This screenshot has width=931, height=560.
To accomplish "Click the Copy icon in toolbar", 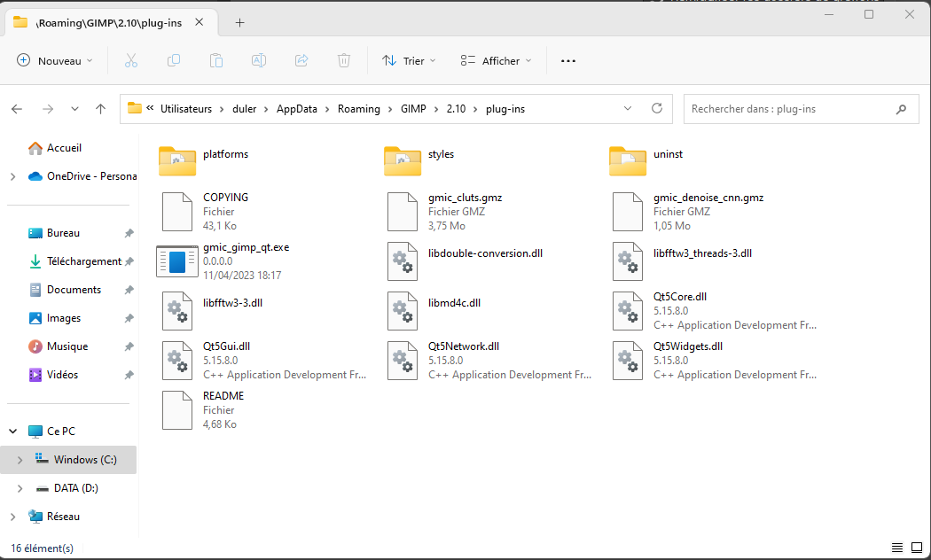I will (174, 61).
